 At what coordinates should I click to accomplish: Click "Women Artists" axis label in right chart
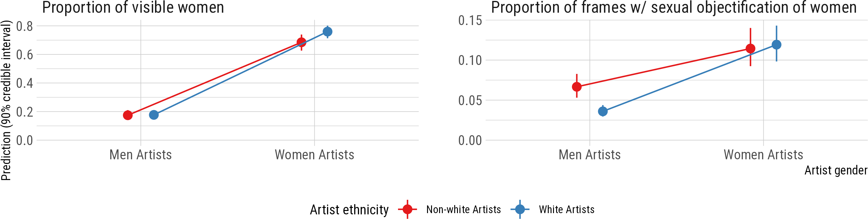[x=763, y=155]
